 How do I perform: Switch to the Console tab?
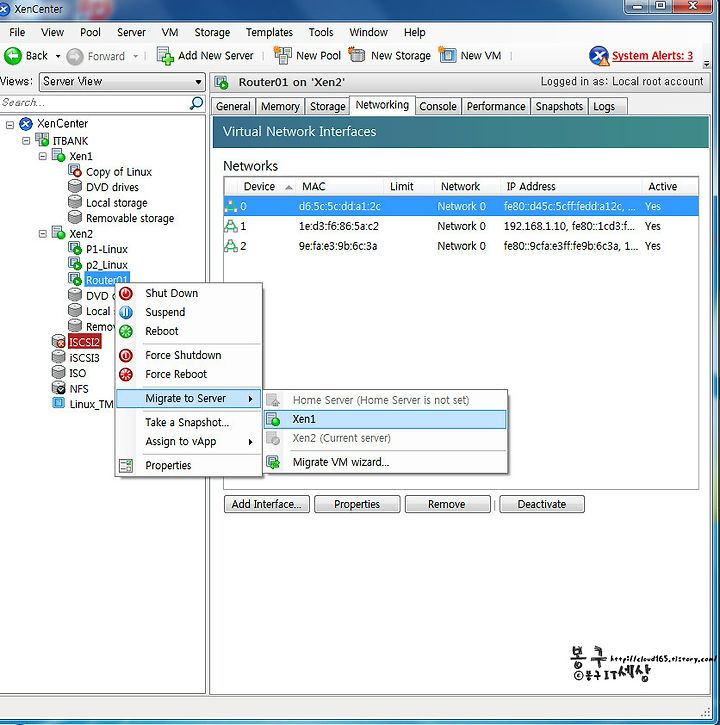point(437,106)
